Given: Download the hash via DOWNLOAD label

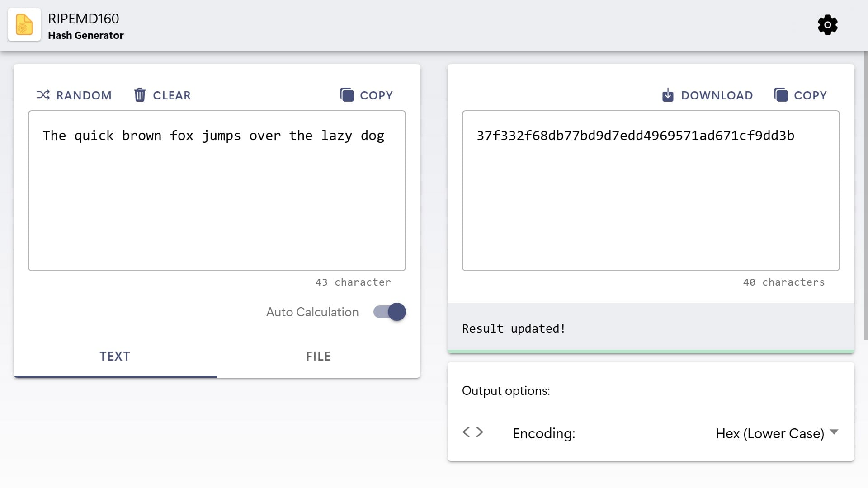Looking at the screenshot, I should [x=717, y=95].
